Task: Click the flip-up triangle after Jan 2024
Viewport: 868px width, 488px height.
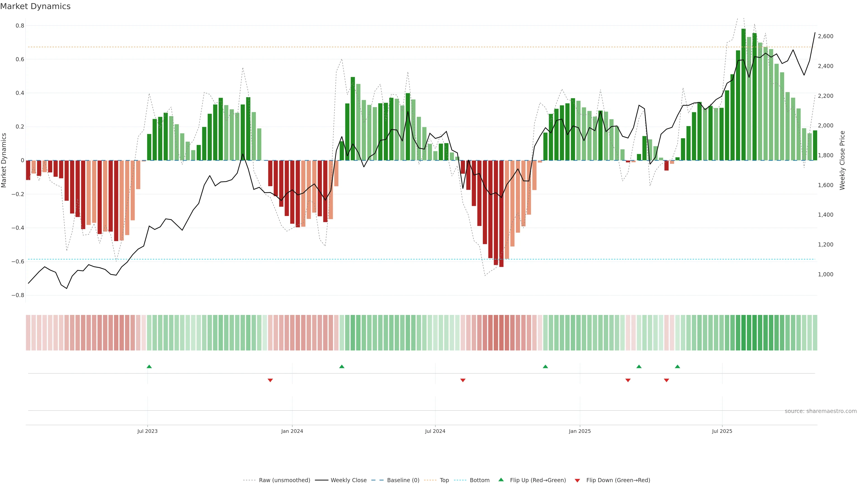Action: coord(342,366)
